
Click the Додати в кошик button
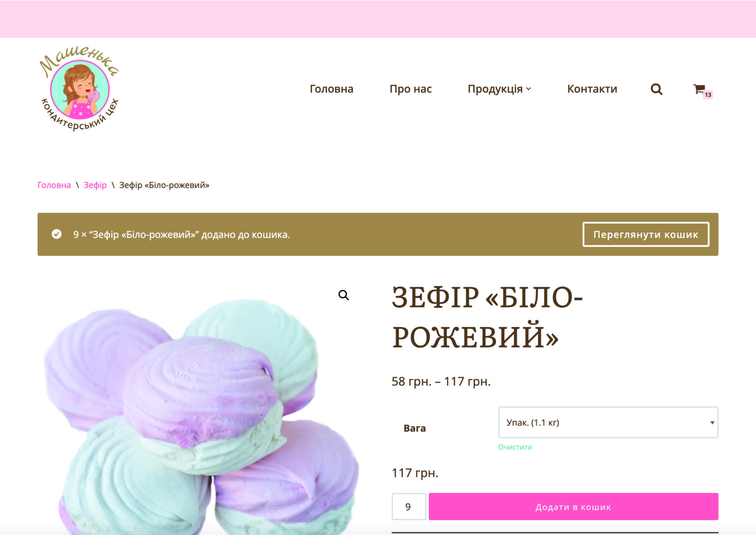coord(573,507)
